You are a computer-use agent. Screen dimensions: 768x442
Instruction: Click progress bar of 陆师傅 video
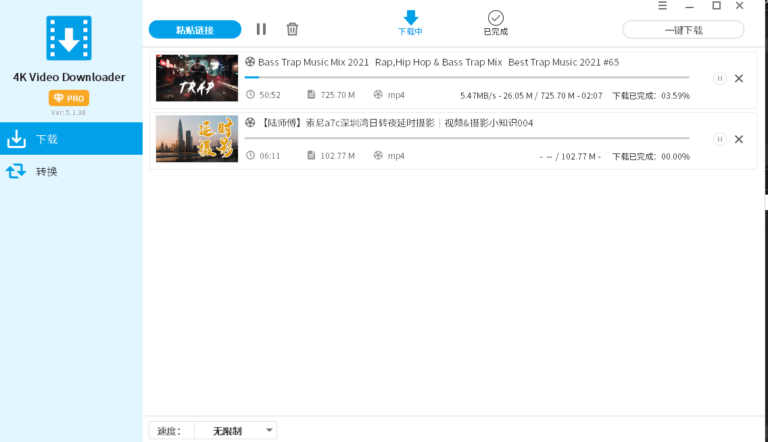click(467, 138)
